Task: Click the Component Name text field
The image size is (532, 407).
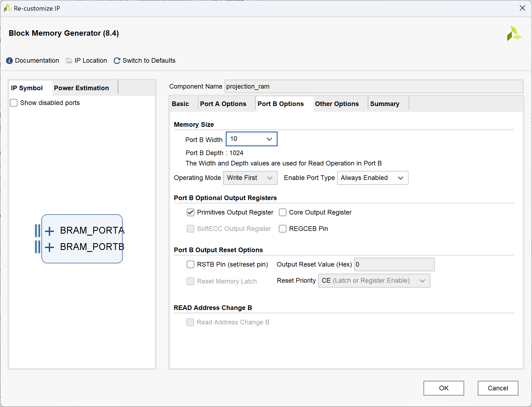Action: tap(373, 86)
